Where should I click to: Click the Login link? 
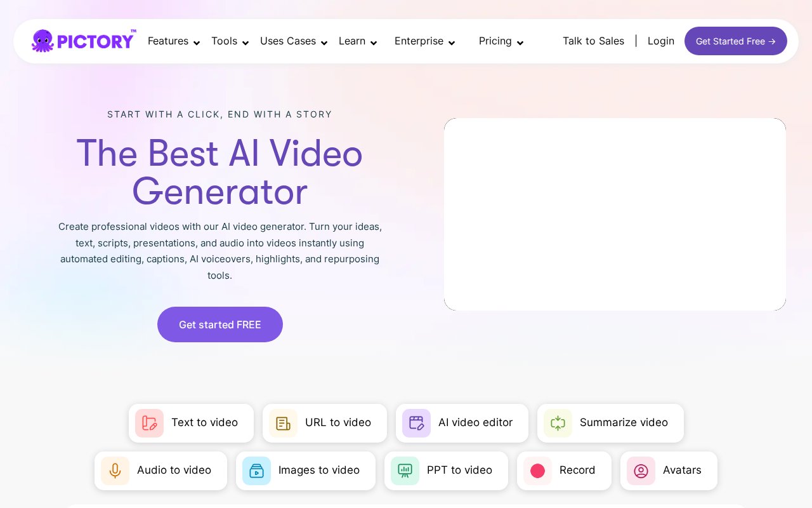(661, 41)
